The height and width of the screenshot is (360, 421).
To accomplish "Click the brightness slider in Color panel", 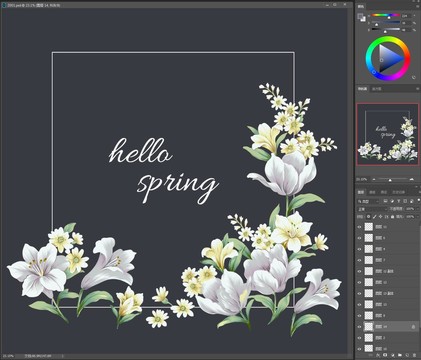I will (385, 29).
